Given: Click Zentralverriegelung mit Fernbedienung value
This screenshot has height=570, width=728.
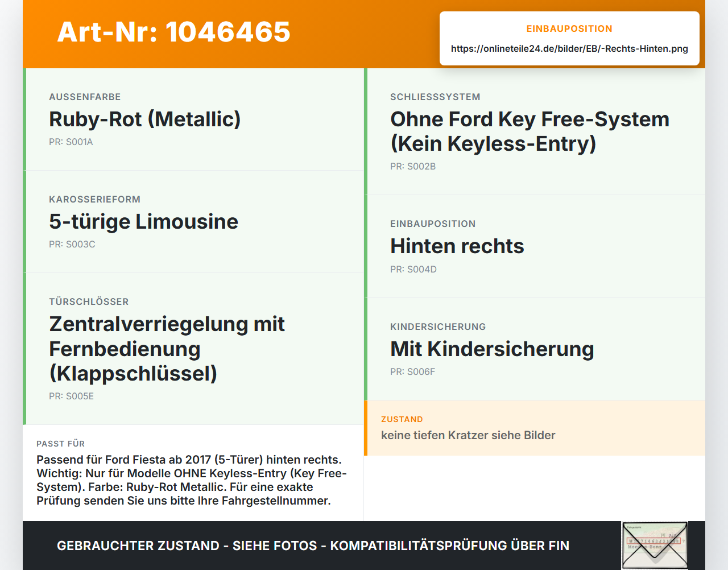Looking at the screenshot, I should (167, 349).
